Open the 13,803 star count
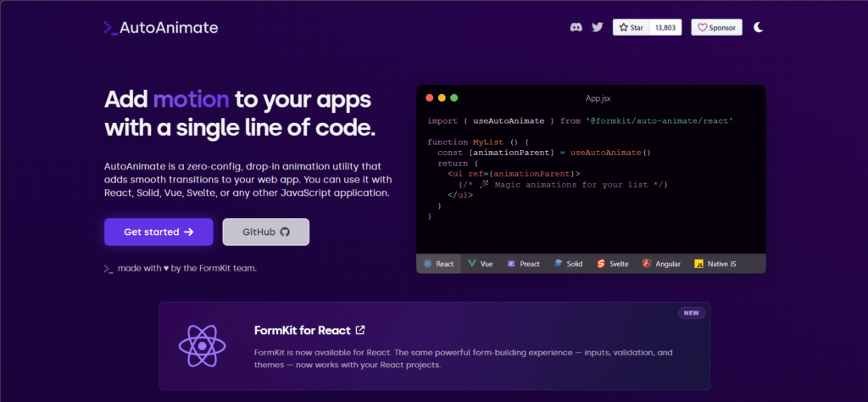 coord(665,27)
